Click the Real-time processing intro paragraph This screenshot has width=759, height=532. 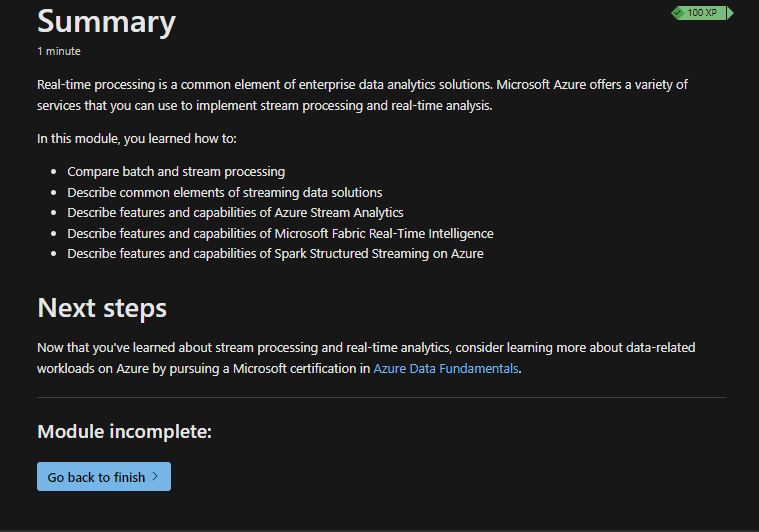coord(362,95)
